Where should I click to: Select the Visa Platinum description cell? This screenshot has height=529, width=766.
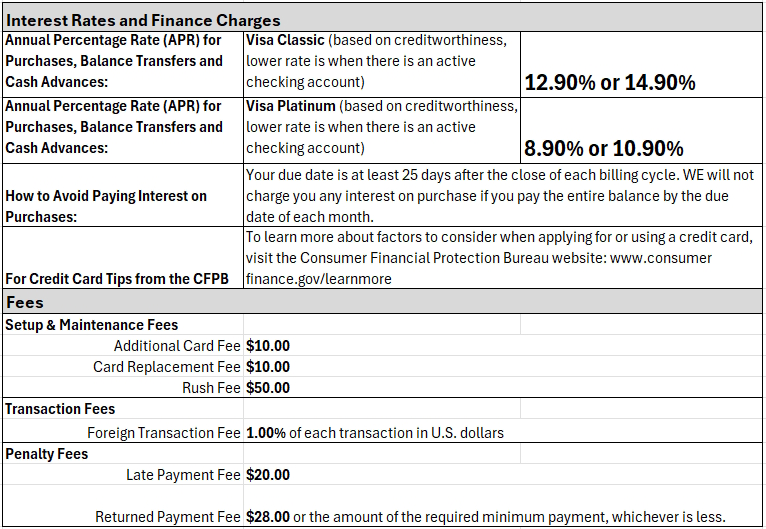coord(380,127)
